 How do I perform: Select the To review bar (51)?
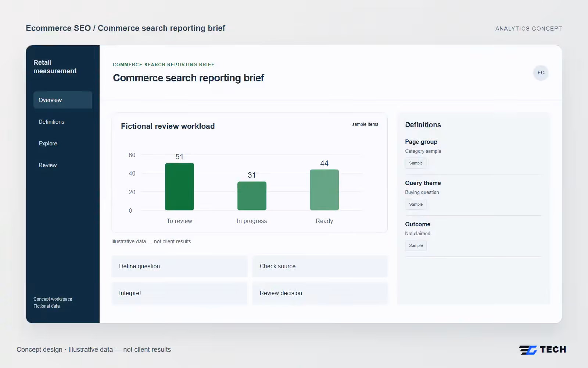179,187
